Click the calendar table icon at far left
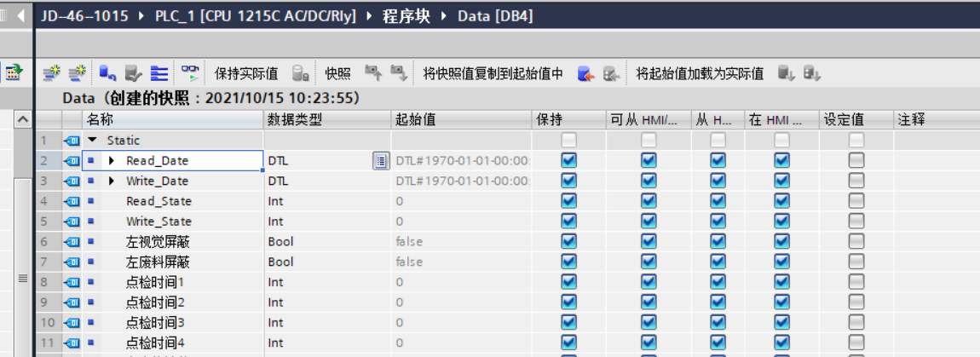This screenshot has height=357, width=980. tap(13, 74)
